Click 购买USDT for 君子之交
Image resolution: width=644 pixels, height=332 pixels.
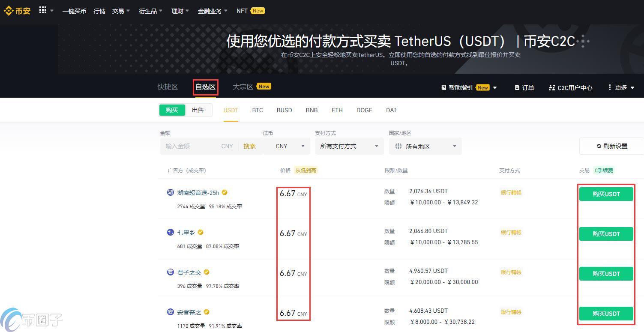coord(606,274)
